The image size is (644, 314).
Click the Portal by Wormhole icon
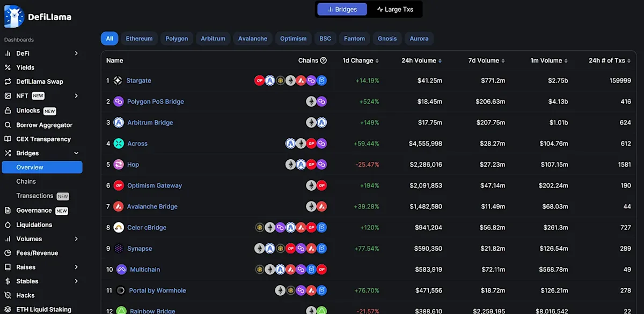[x=120, y=290]
